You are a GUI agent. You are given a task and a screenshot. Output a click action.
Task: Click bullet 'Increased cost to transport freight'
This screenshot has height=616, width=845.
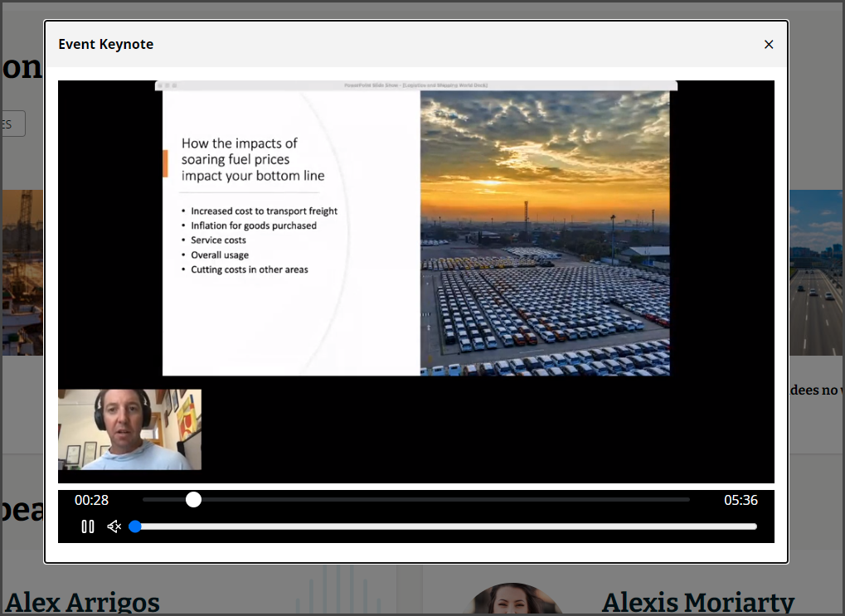[264, 211]
